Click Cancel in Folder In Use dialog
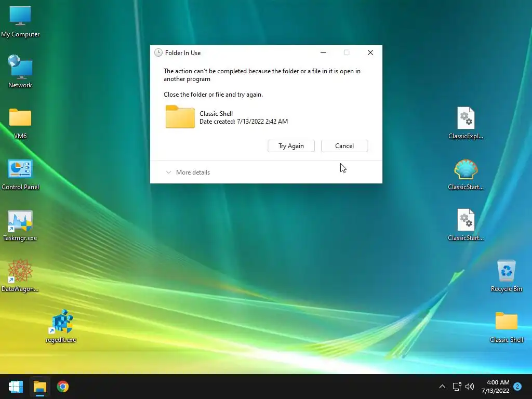This screenshot has height=399, width=532. click(344, 146)
